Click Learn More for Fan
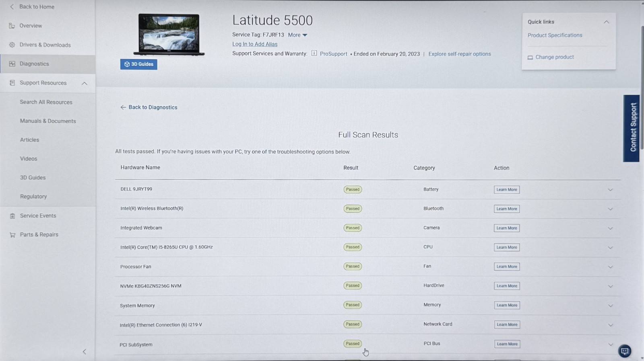This screenshot has height=361, width=644. click(x=507, y=267)
